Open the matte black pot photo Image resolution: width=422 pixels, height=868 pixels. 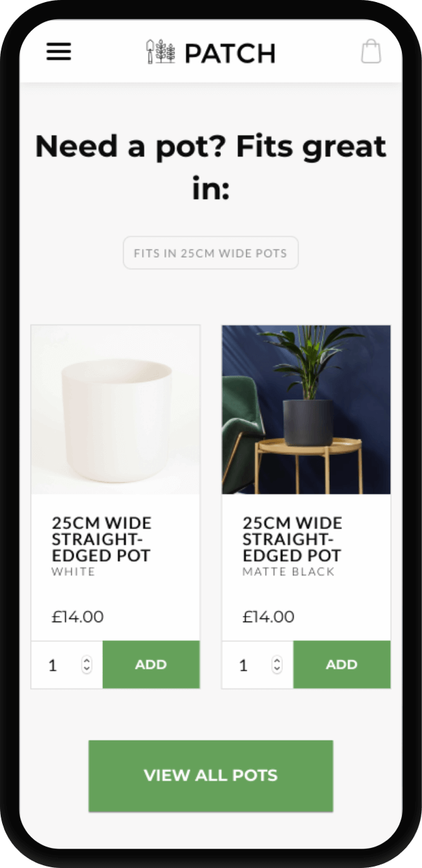[306, 409]
